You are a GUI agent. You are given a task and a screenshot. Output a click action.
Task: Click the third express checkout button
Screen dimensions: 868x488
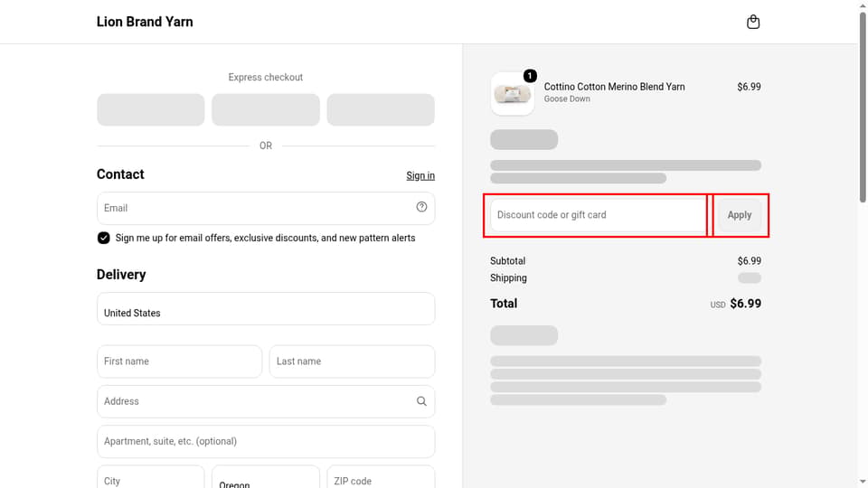coord(381,109)
